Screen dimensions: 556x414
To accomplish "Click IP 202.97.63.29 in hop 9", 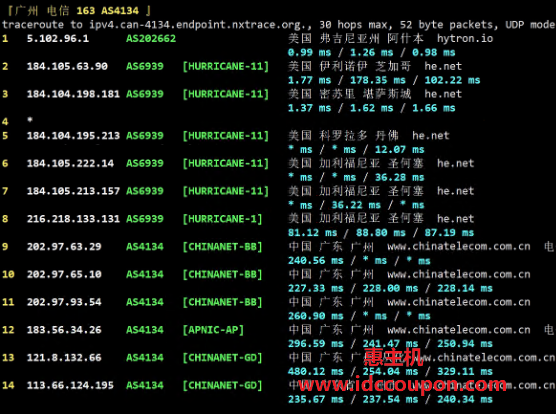I will [64, 246].
